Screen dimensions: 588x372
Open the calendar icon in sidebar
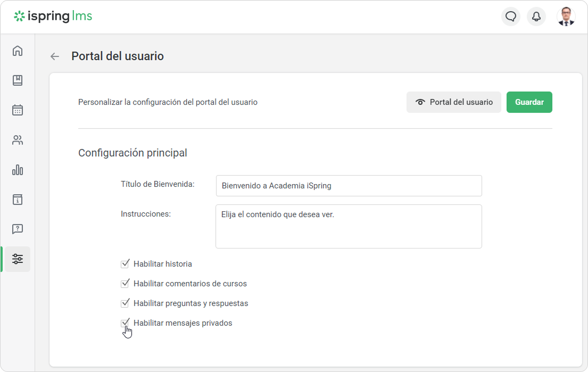click(18, 110)
